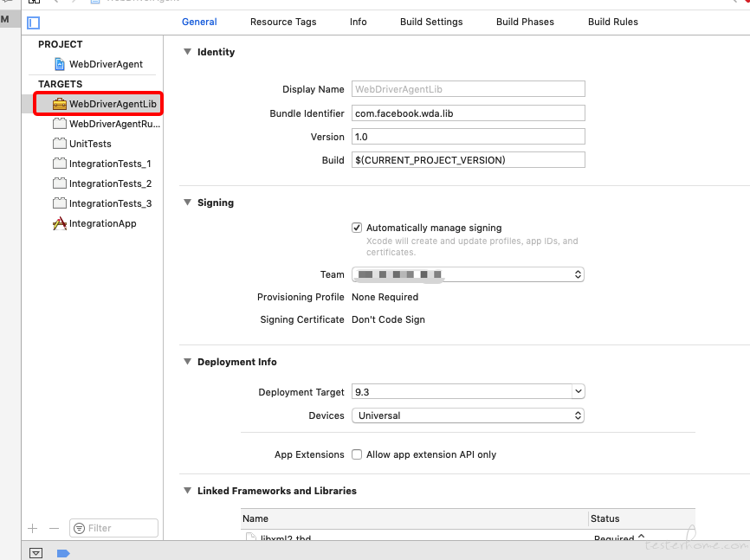Open the Team dropdown
The width and height of the screenshot is (750, 560).
point(468,274)
